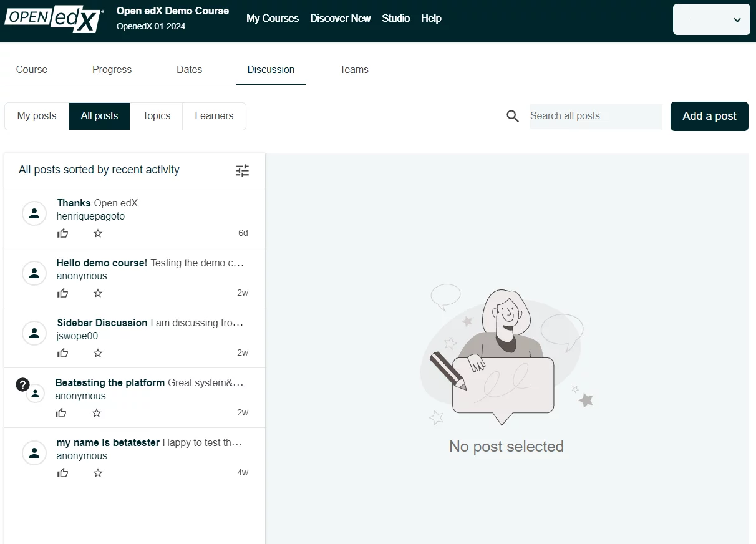Open the user account dropdown menu
756x544 pixels.
[x=712, y=19]
